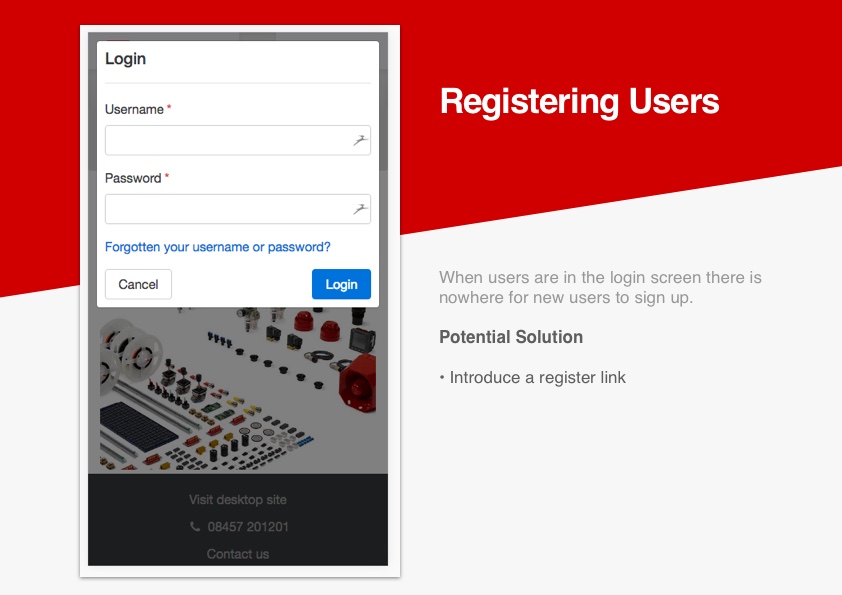Open the Visit desktop site link
This screenshot has height=595, width=842.
point(238,500)
